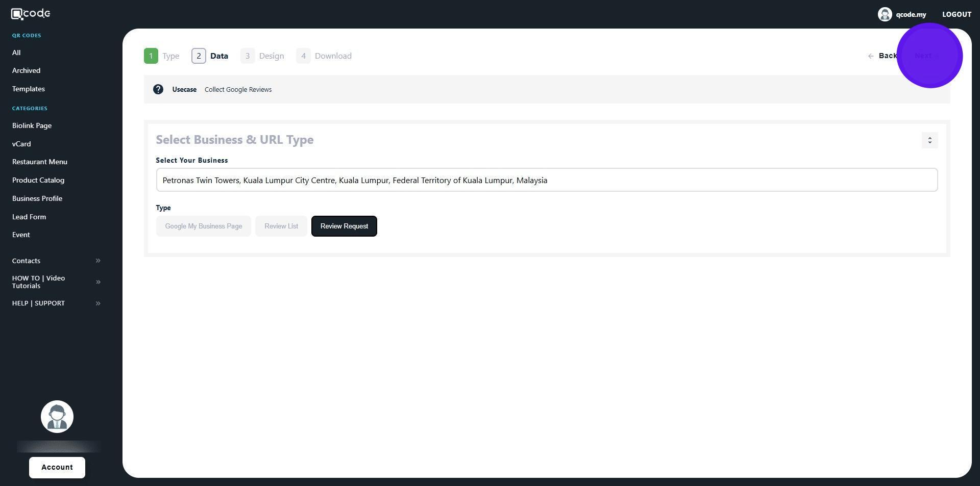
Task: Open the Account button
Action: [x=57, y=467]
